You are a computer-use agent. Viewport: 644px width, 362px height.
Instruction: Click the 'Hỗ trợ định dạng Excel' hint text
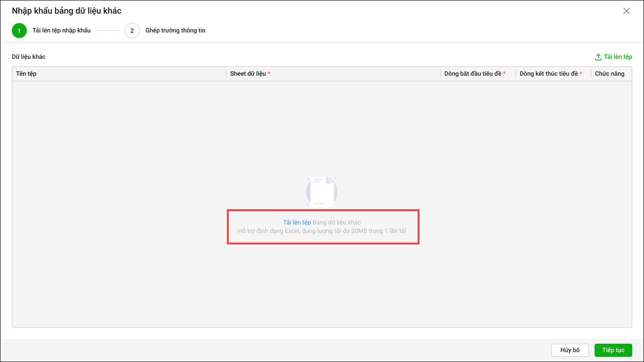(322, 231)
